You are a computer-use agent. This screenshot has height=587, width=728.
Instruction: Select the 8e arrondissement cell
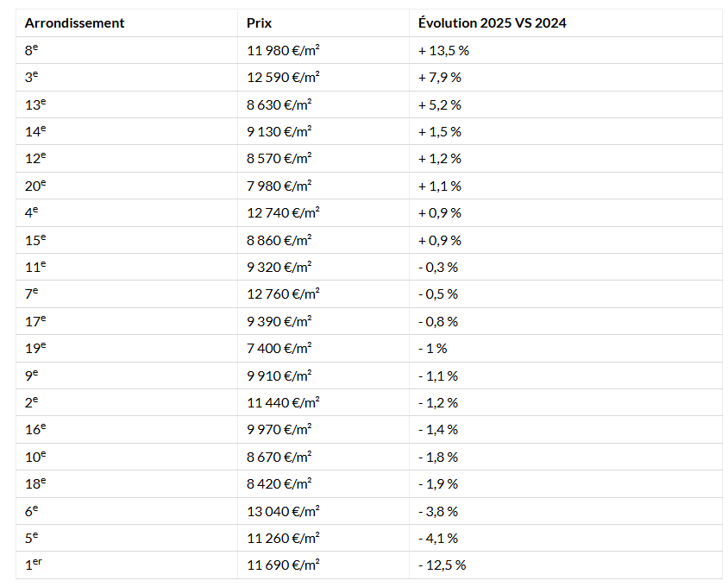(x=32, y=50)
